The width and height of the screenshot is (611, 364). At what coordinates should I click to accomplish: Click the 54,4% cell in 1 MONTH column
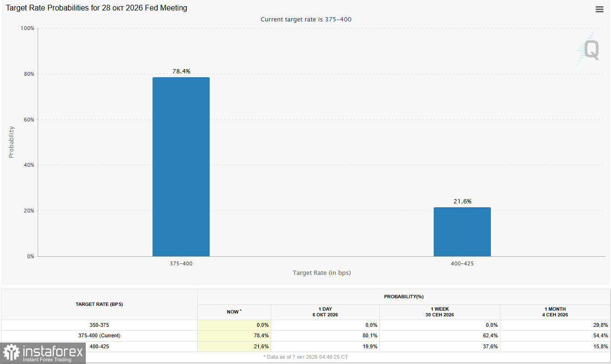coord(555,336)
